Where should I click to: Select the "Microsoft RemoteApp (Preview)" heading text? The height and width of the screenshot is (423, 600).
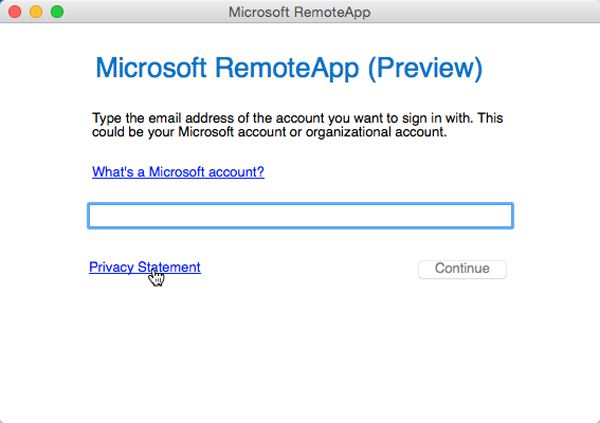click(289, 68)
